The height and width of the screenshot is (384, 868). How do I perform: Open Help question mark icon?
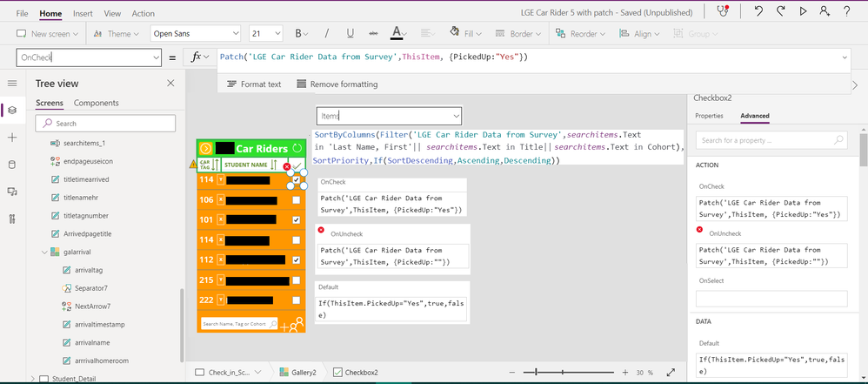847,11
